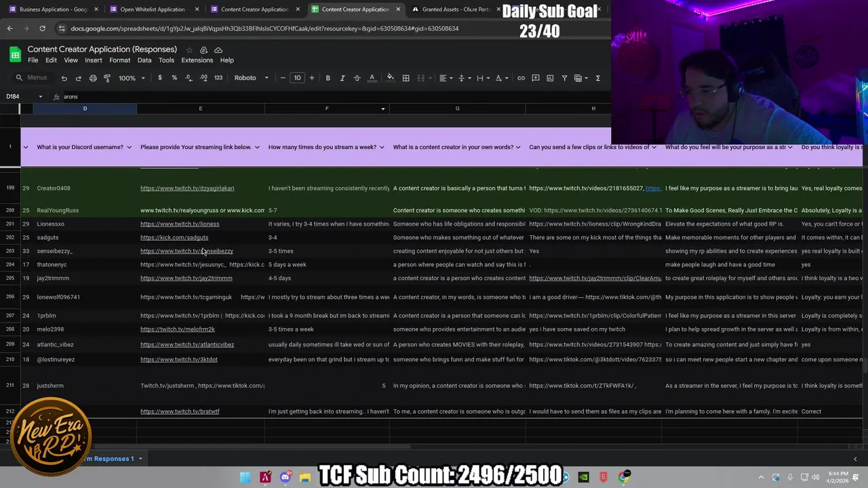Increase font size with the plus button
This screenshot has width=868, height=488.
312,78
